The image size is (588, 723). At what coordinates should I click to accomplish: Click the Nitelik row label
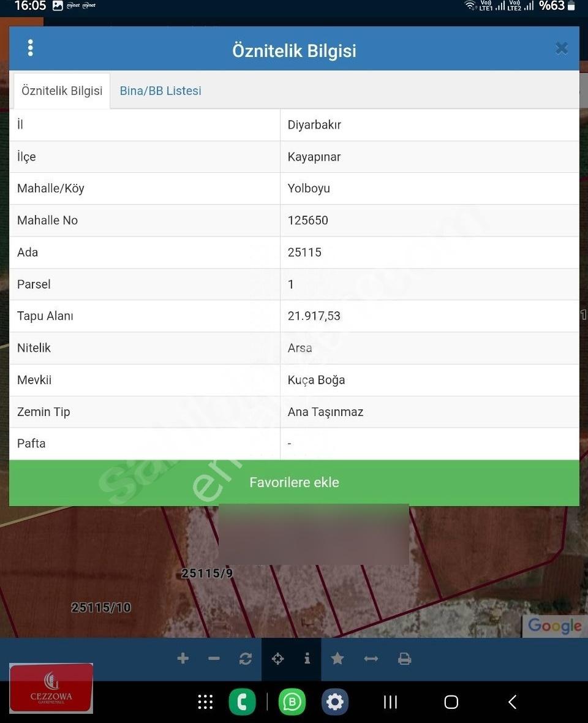34,347
